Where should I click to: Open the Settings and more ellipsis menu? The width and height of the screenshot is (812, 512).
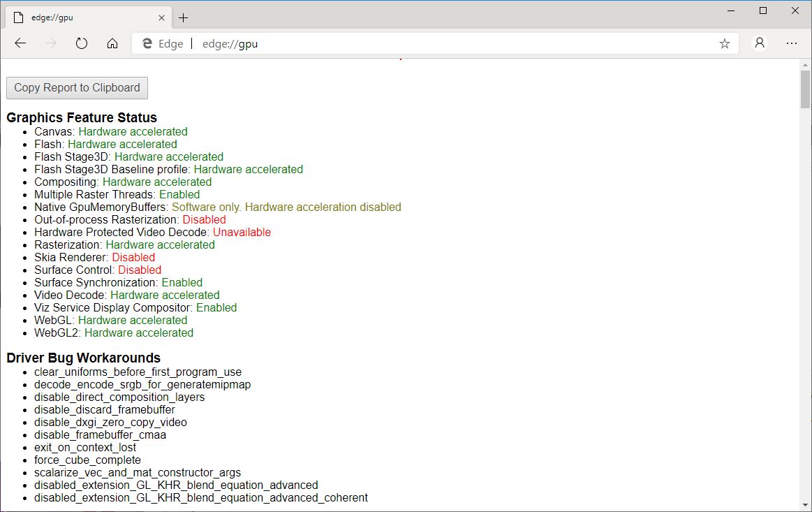click(791, 43)
